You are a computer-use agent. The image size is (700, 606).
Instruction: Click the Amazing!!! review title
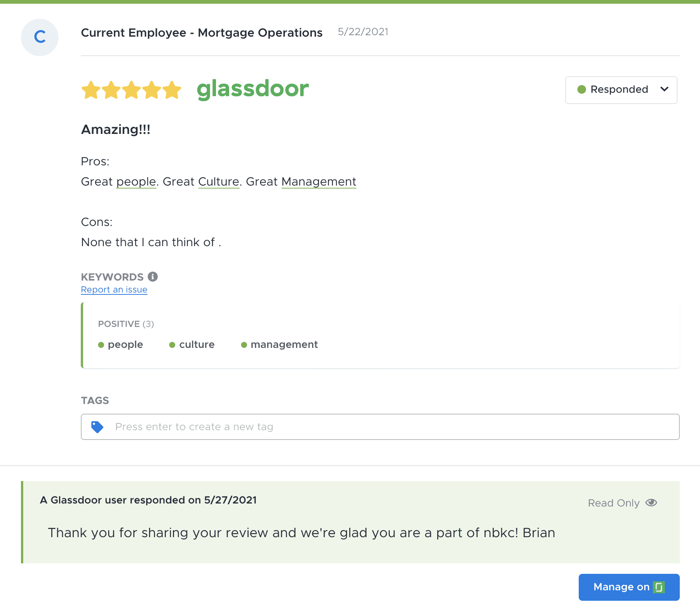(x=116, y=130)
